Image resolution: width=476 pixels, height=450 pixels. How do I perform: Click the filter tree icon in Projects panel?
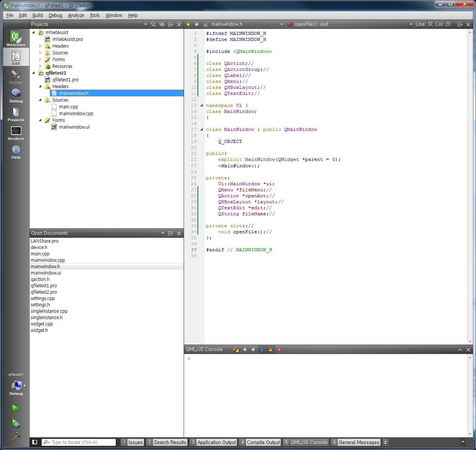click(x=153, y=24)
